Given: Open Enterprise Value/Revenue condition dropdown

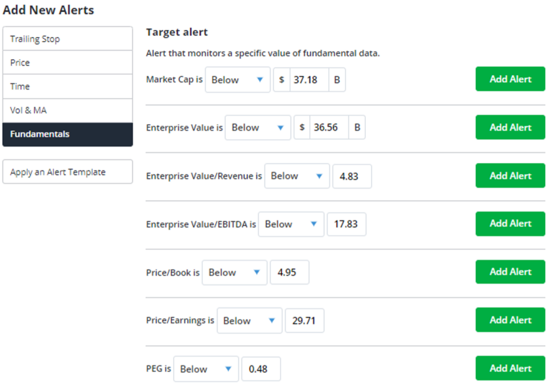Looking at the screenshot, I should 297,176.
